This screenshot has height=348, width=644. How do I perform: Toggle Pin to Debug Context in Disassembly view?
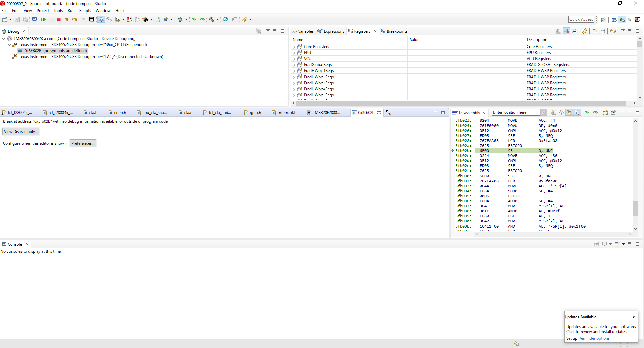point(613,113)
